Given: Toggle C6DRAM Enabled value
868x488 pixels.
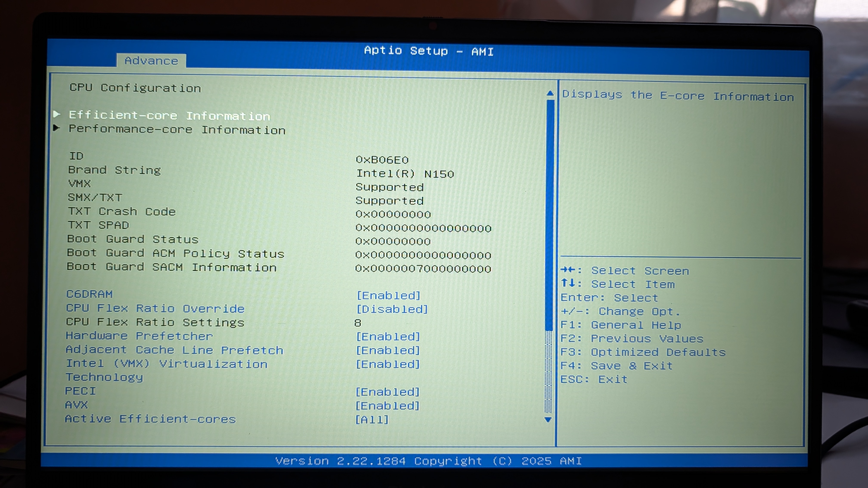Looking at the screenshot, I should [389, 296].
